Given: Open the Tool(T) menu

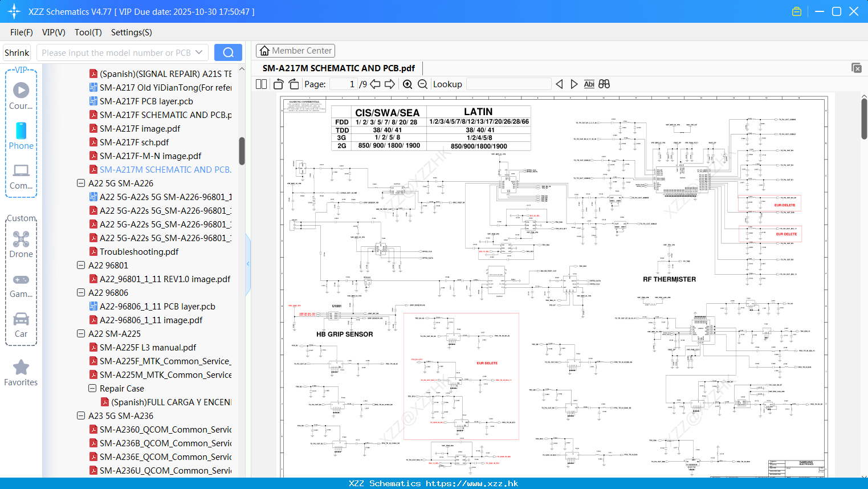Looking at the screenshot, I should click(x=88, y=32).
